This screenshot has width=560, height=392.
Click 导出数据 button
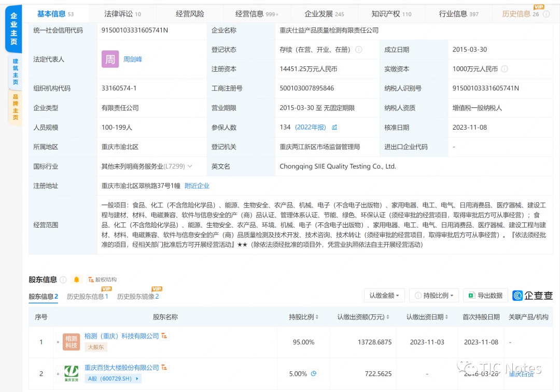click(x=486, y=296)
